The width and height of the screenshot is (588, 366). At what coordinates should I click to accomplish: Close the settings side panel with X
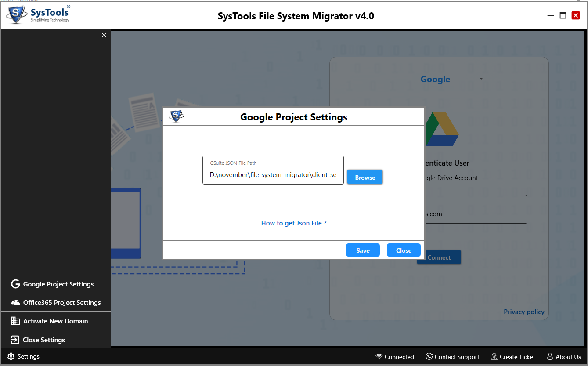click(x=104, y=35)
